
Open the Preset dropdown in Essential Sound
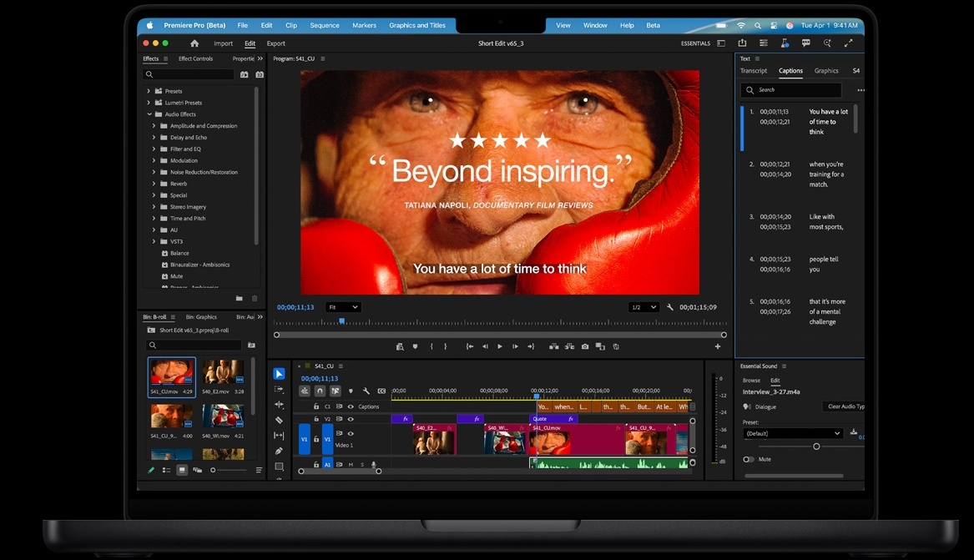point(793,433)
